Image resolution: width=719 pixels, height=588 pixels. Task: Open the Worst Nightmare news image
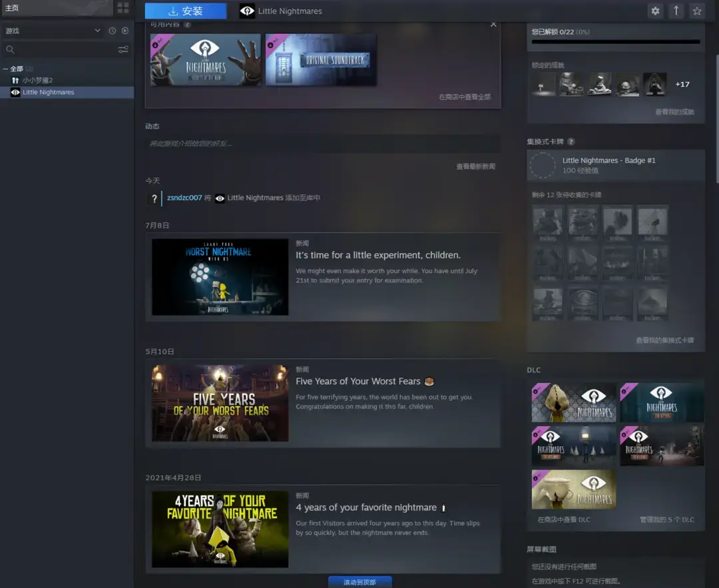click(x=220, y=277)
